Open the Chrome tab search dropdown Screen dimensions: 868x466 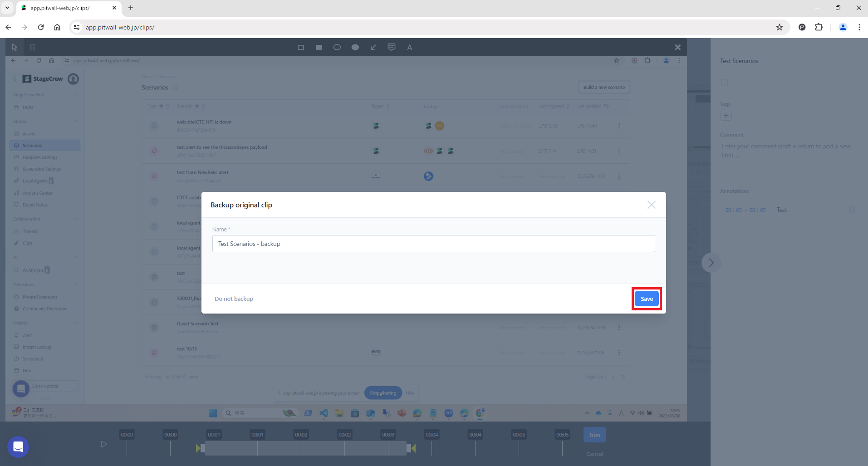[7, 8]
